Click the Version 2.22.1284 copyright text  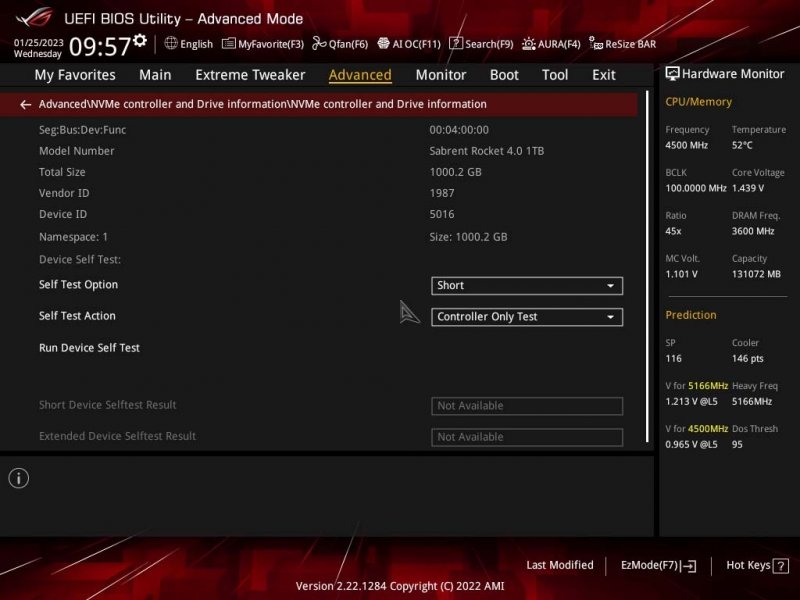click(400, 586)
